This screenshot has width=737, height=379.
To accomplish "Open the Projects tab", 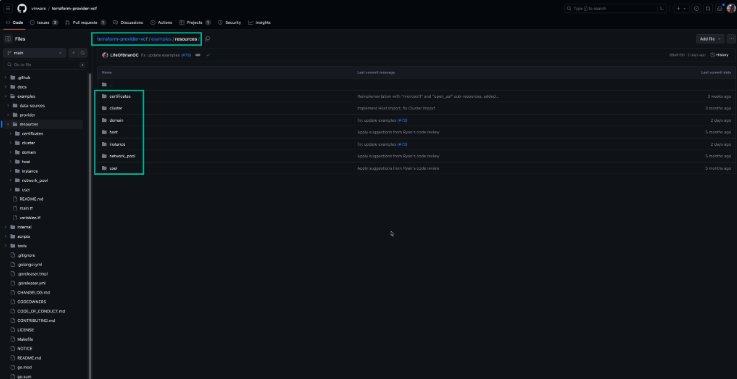I will click(195, 23).
